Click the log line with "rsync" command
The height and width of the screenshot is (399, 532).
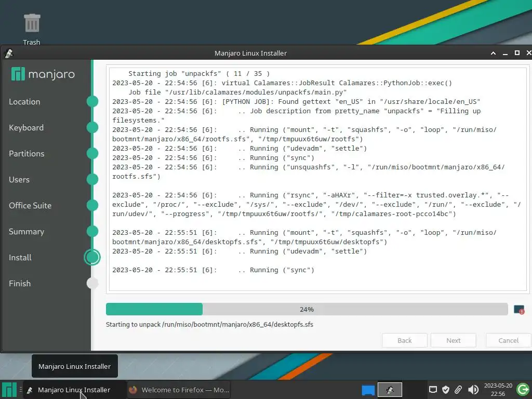(316, 205)
